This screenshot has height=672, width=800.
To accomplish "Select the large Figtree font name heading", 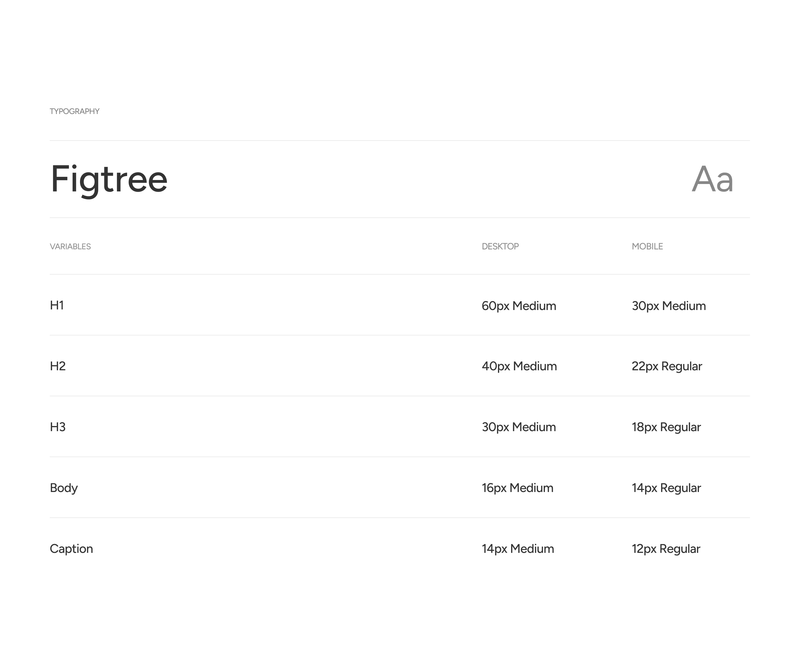I will [109, 179].
